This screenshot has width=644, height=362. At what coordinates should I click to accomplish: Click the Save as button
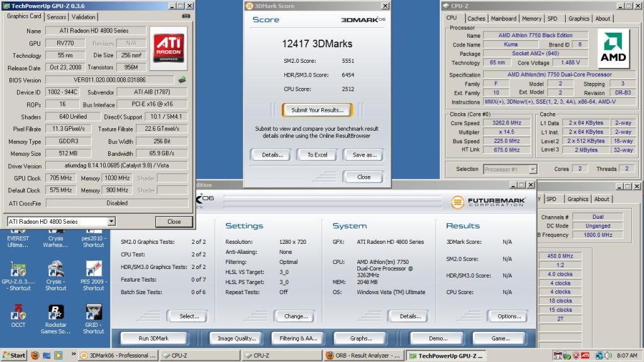pyautogui.click(x=364, y=155)
